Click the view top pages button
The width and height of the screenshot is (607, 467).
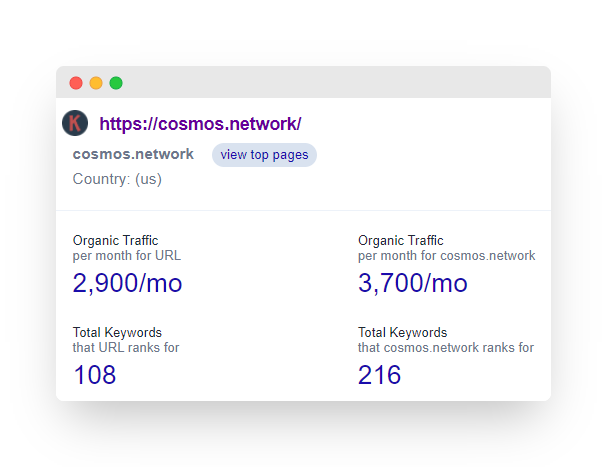coord(264,155)
